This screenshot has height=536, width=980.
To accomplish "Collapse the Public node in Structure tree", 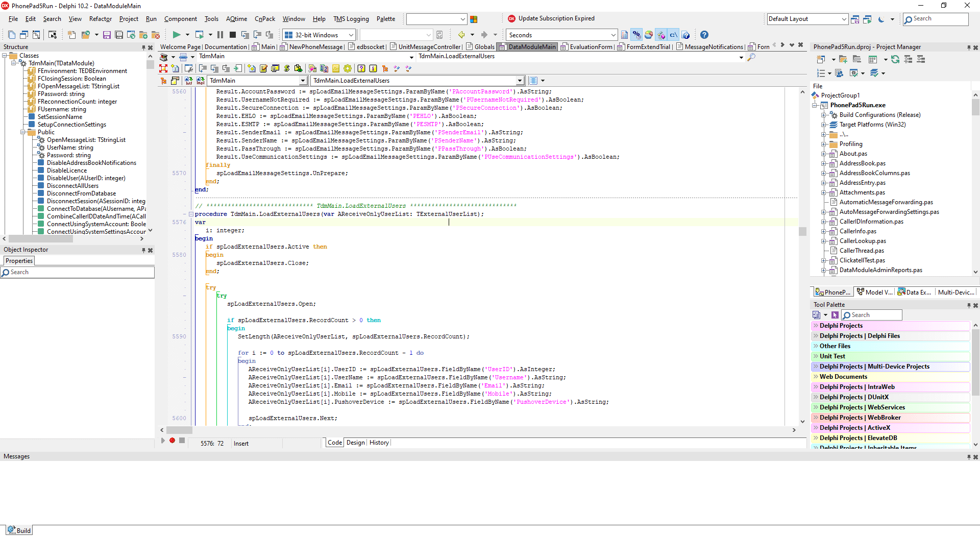I will click(23, 132).
